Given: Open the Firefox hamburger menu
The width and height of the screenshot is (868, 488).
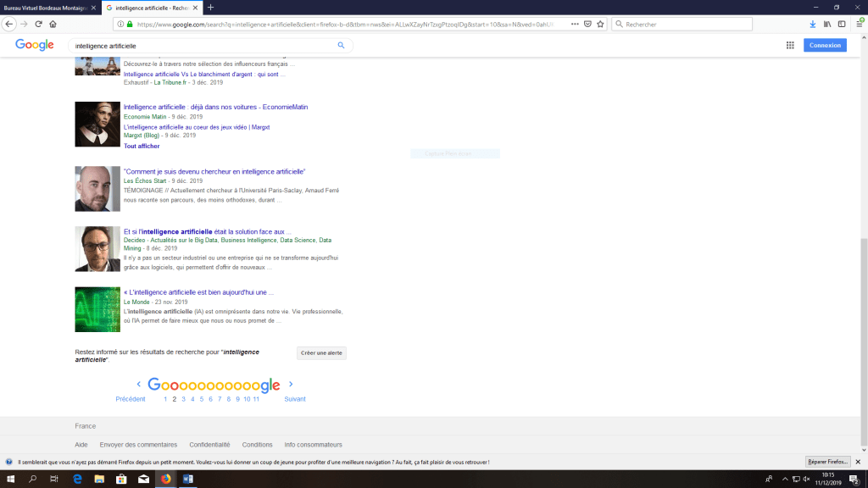Looking at the screenshot, I should 860,25.
